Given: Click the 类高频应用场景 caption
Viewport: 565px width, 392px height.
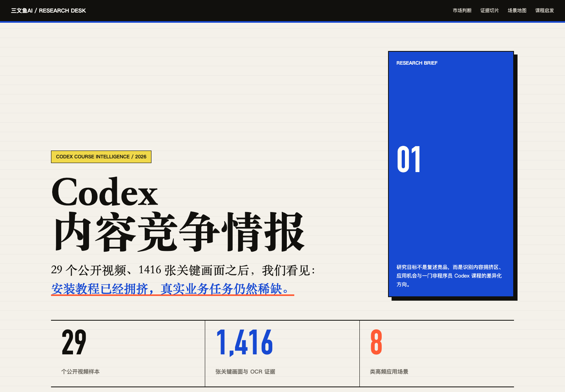Looking at the screenshot, I should click(389, 372).
